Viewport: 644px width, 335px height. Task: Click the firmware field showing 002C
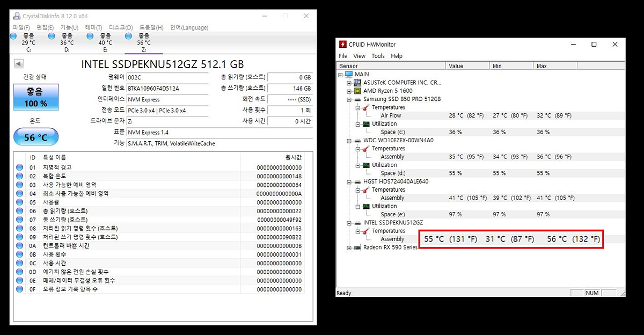point(167,77)
